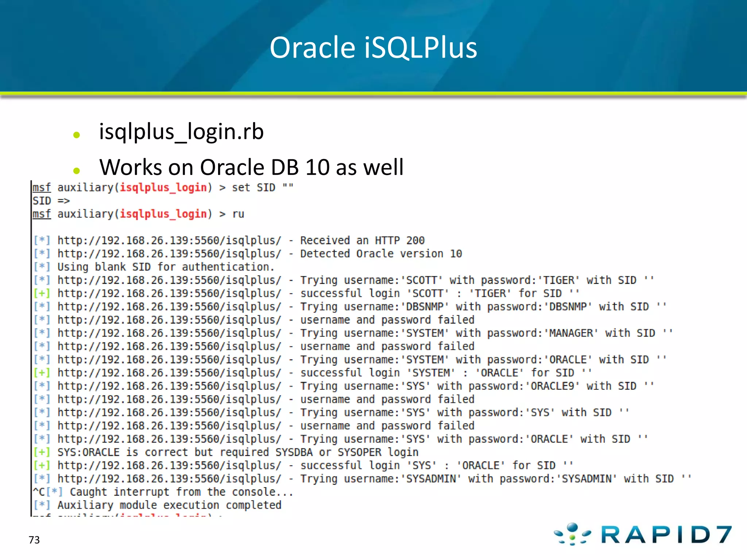
Task: Click the 'msf auxiliary(isqlplus_login) > ru' prompt
Action: 138,214
